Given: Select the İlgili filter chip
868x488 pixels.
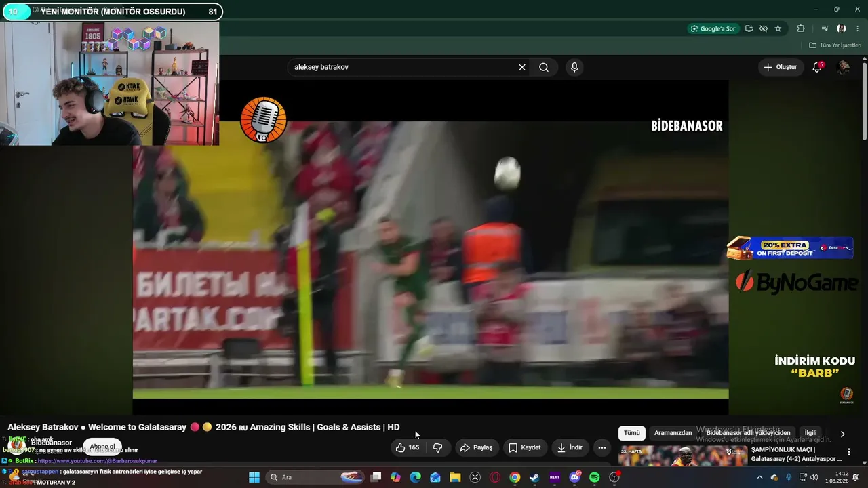Looking at the screenshot, I should (811, 433).
